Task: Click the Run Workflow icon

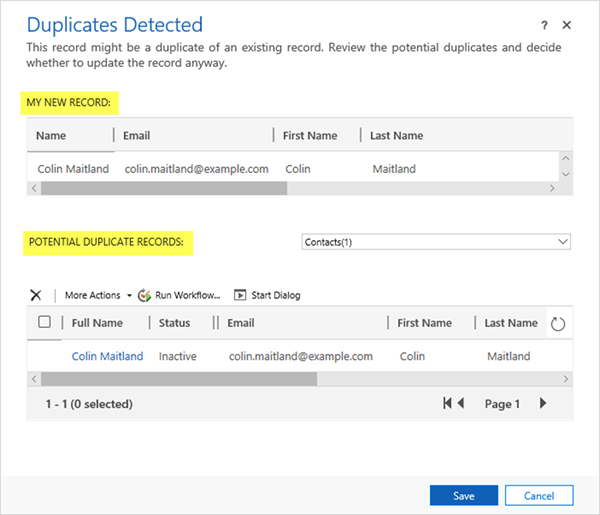Action: pyautogui.click(x=144, y=295)
